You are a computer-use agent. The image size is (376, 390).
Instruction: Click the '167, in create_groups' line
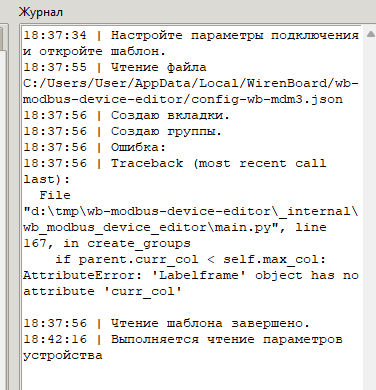tap(107, 244)
